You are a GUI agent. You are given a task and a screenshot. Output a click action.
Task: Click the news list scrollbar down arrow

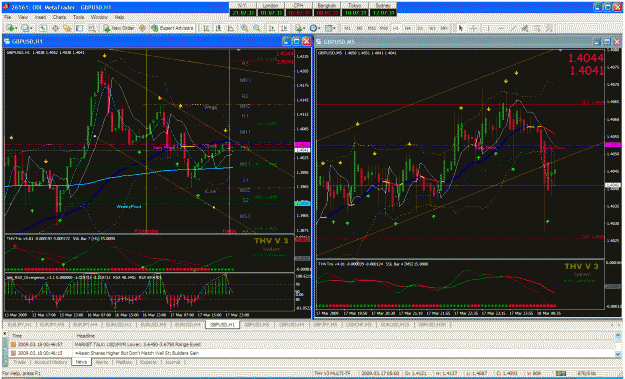[x=618, y=354]
